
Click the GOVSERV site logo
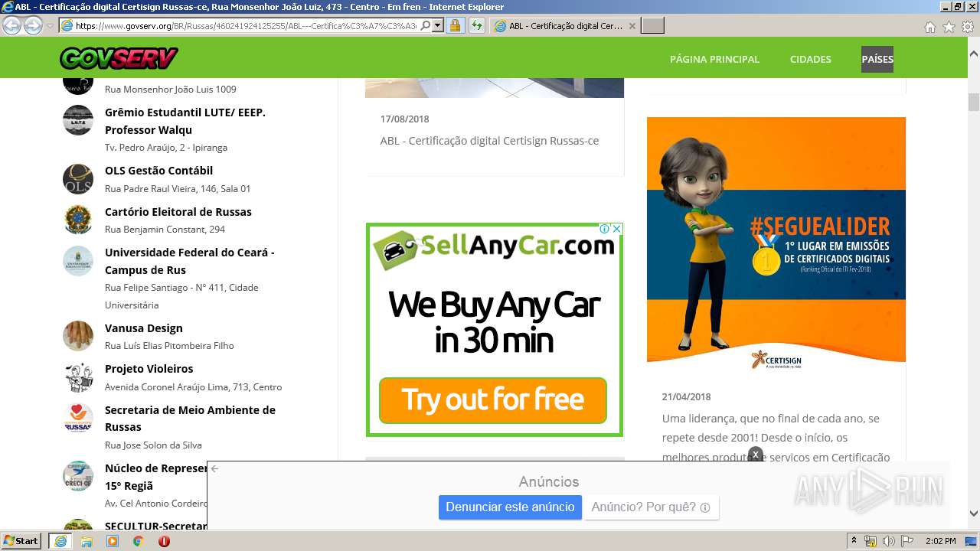pyautogui.click(x=119, y=58)
